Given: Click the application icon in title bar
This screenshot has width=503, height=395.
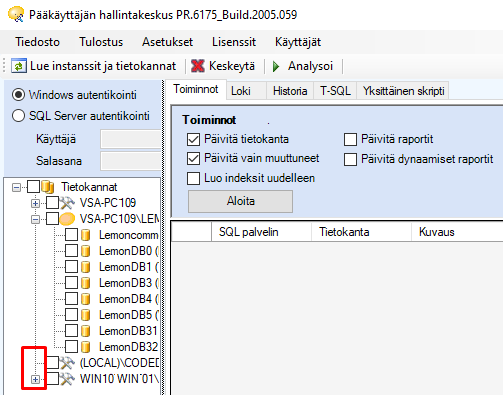Looking at the screenshot, I should click(x=16, y=15).
